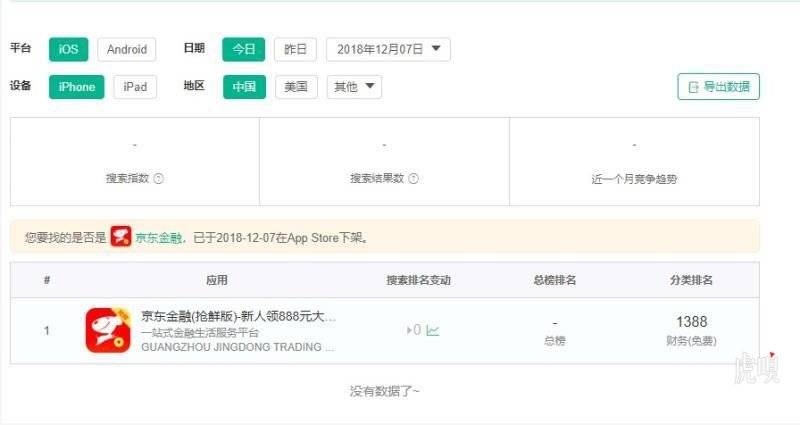Expand the 其他 region dropdown
800x425 pixels.
[x=354, y=87]
